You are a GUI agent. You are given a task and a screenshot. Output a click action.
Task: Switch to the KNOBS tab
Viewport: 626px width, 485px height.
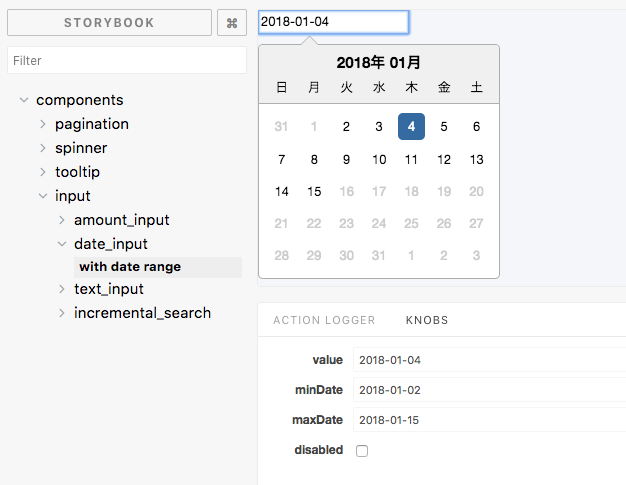(427, 320)
